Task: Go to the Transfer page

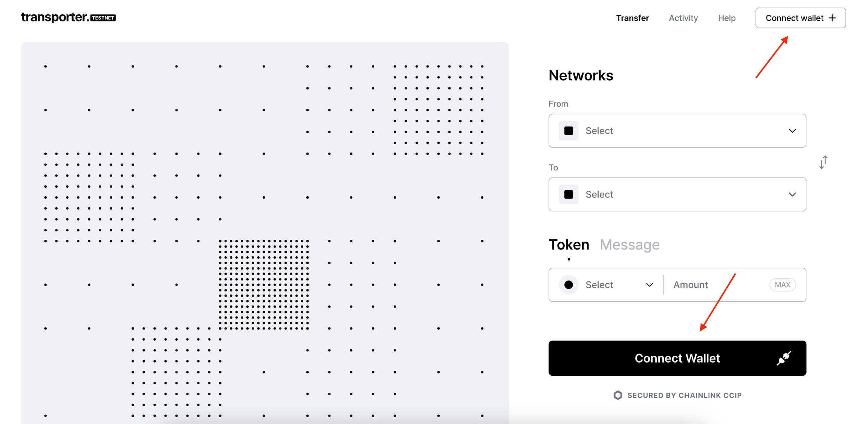Action: (x=633, y=18)
